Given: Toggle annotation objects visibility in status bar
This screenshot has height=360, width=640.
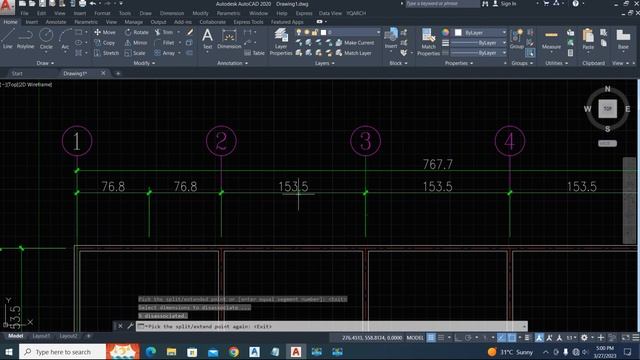Looking at the screenshot, I should pyautogui.click(x=539, y=338).
